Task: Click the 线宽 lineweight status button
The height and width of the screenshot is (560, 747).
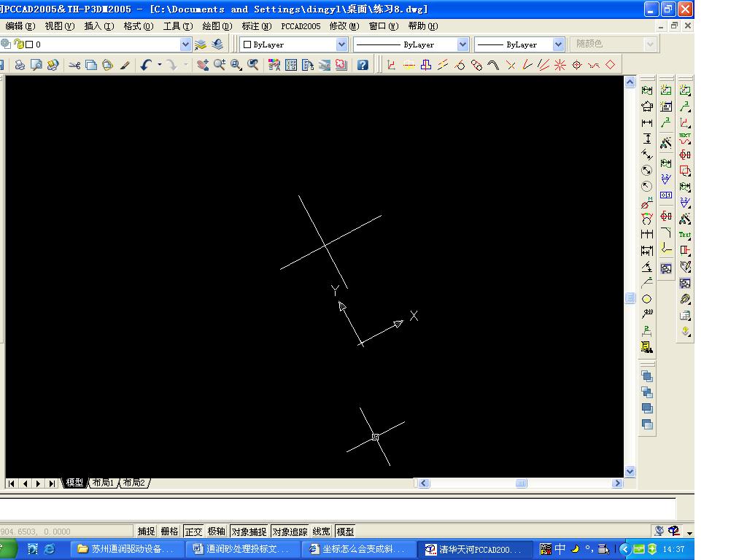Action: [x=321, y=532]
